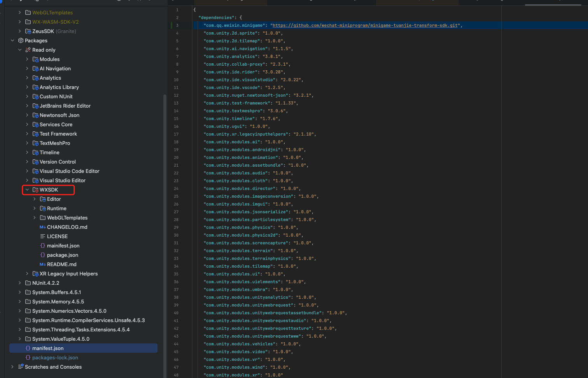Click the package.json braces icon
Viewport: 588px width, 378px height.
[43, 255]
